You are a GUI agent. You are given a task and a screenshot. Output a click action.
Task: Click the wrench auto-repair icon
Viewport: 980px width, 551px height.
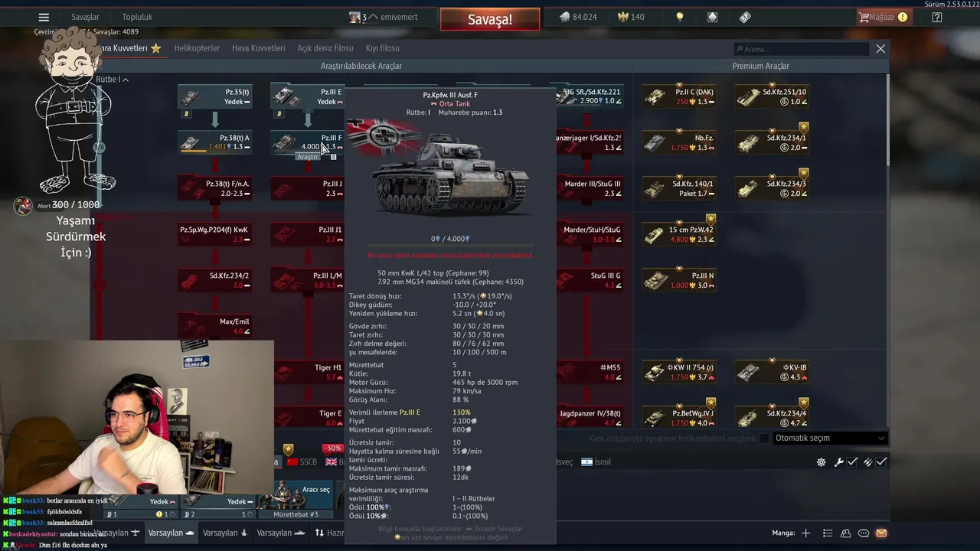click(x=839, y=462)
